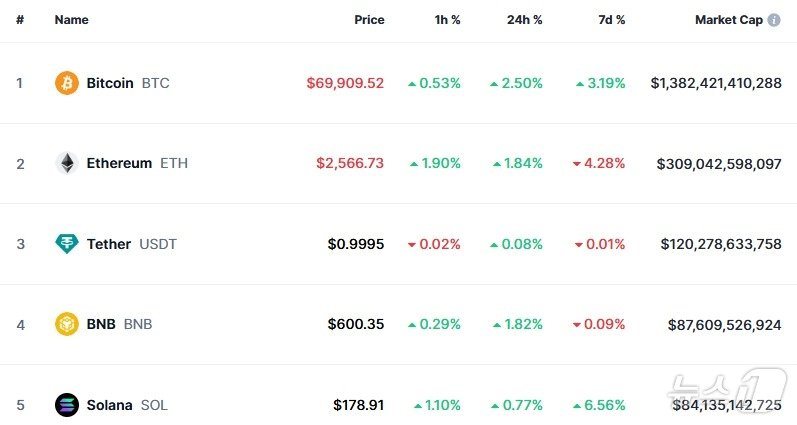Sort by 1h % column header

tap(445, 20)
